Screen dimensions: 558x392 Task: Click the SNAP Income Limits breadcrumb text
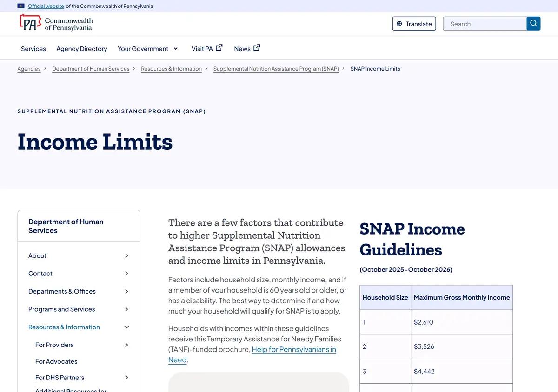[375, 69]
